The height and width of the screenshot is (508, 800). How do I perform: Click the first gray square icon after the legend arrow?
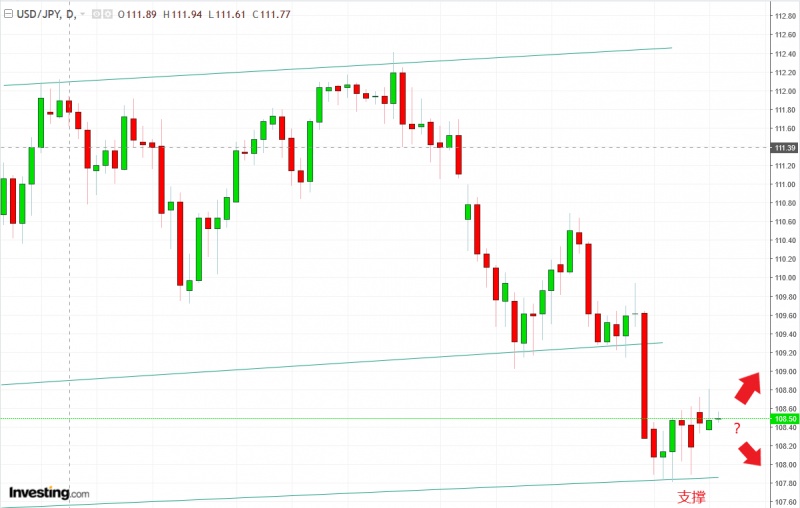(x=94, y=15)
